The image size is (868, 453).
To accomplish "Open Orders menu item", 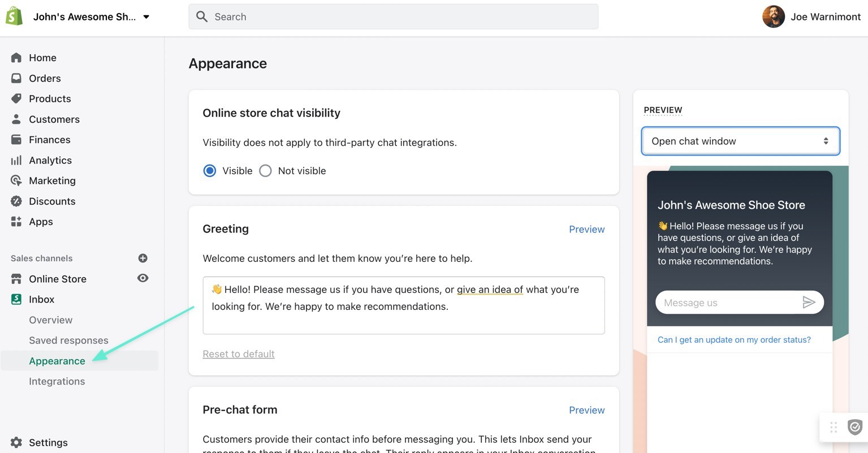I will pos(45,78).
